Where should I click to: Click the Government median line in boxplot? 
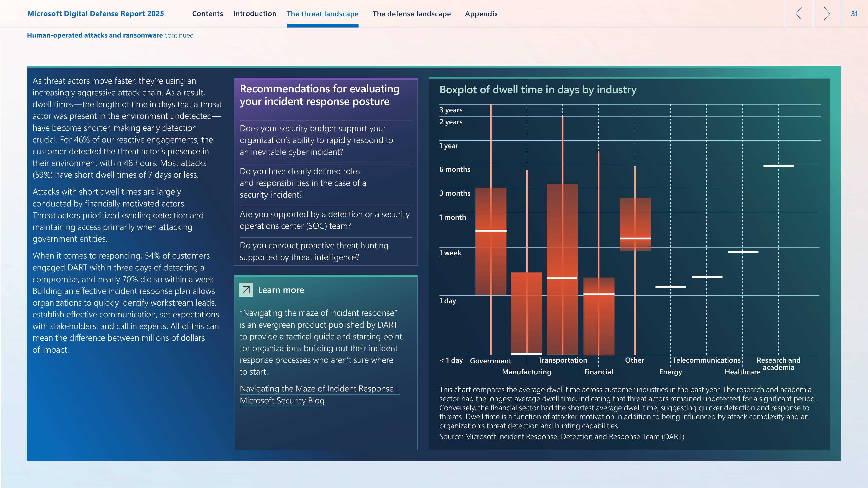[491, 231]
